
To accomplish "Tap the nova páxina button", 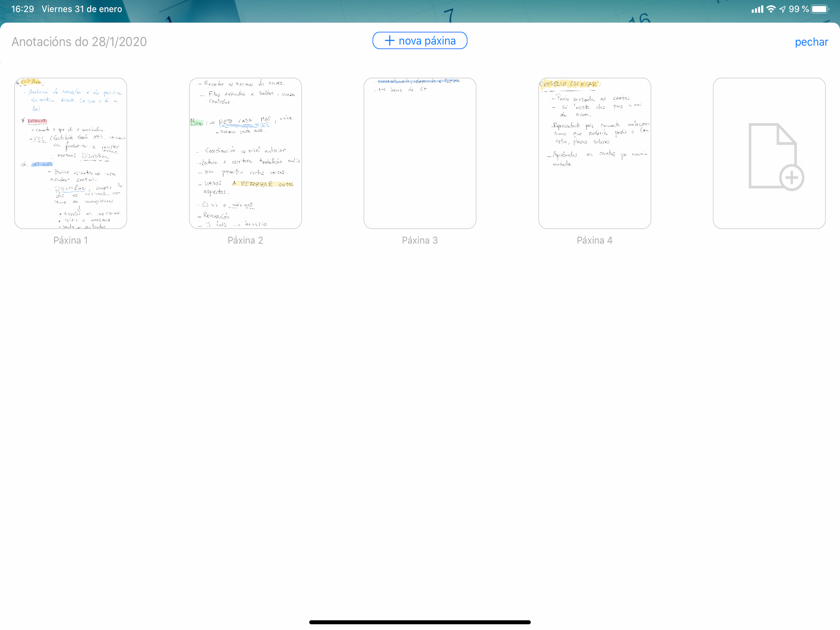I will click(420, 41).
